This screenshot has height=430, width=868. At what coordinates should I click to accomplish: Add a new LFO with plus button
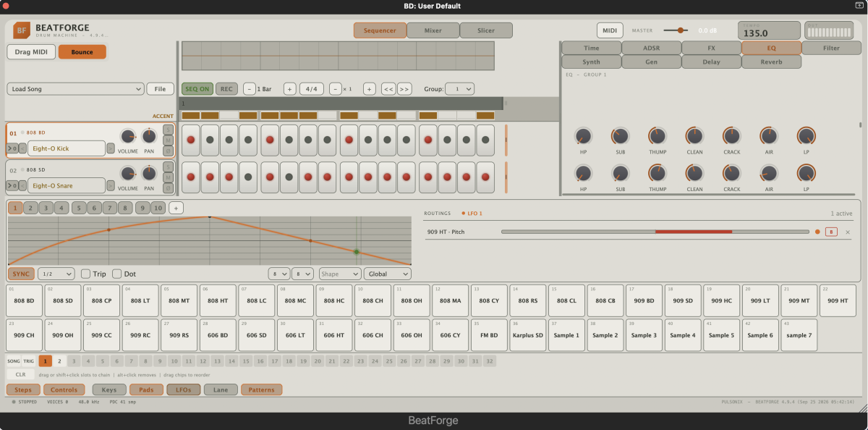176,208
